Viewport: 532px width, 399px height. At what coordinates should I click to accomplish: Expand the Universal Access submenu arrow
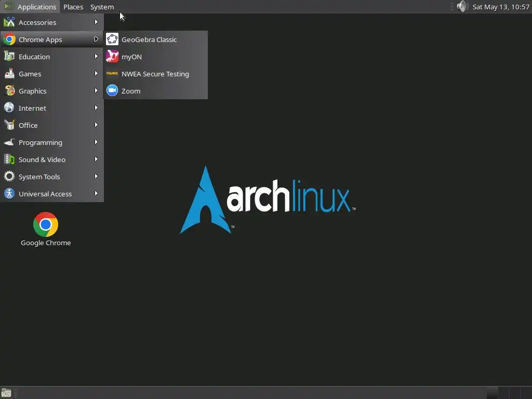click(96, 193)
